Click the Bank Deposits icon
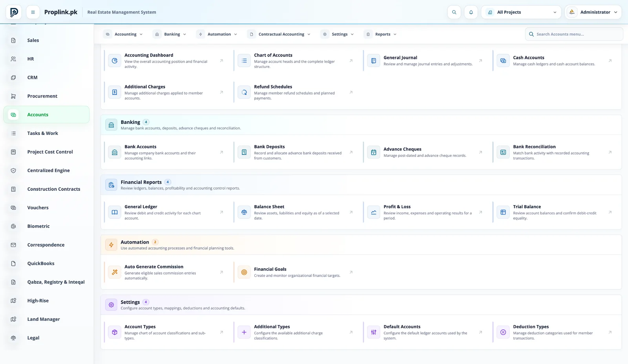628x364 pixels. pos(244,152)
